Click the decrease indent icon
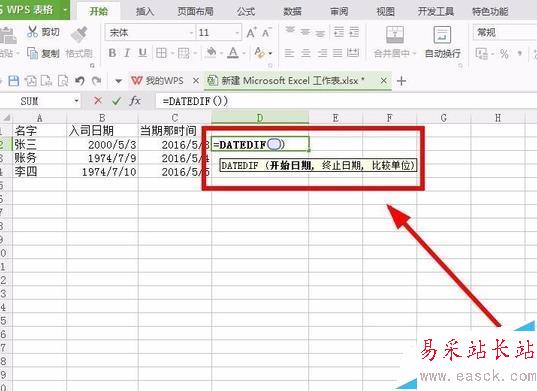This screenshot has width=537, height=391. (x=339, y=32)
